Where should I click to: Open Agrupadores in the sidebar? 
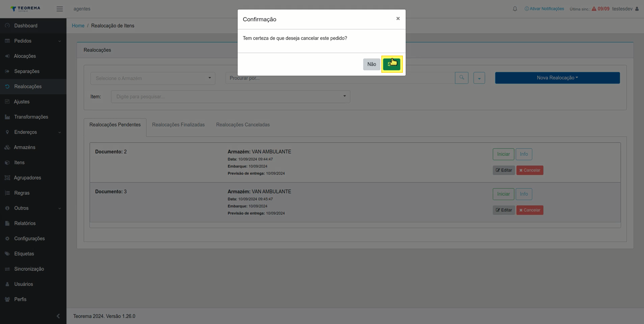tap(33, 178)
